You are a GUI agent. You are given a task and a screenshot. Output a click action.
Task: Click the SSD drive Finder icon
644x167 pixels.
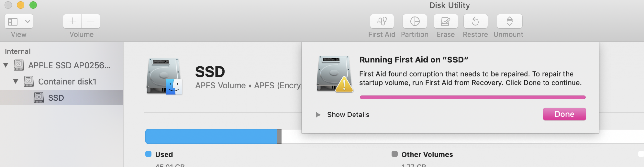pyautogui.click(x=165, y=76)
